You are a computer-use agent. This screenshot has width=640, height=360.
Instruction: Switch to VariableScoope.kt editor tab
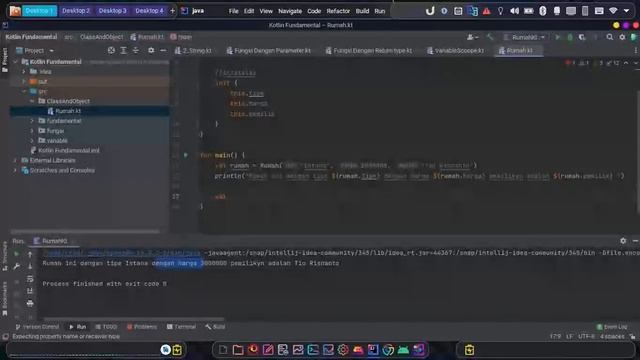tap(456, 51)
